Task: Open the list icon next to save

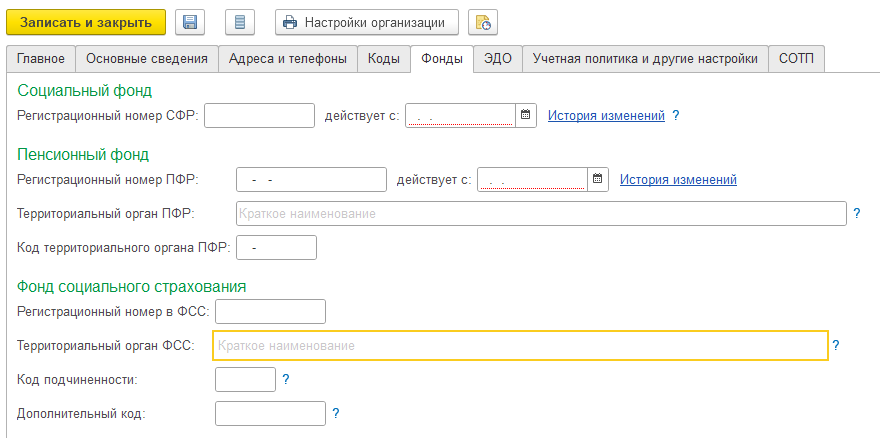Action: click(x=240, y=22)
